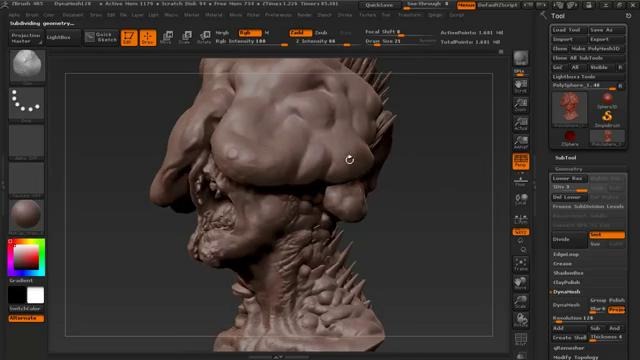The height and width of the screenshot is (360, 640).
Task: Click the QuickSave button
Action: coord(379,5)
